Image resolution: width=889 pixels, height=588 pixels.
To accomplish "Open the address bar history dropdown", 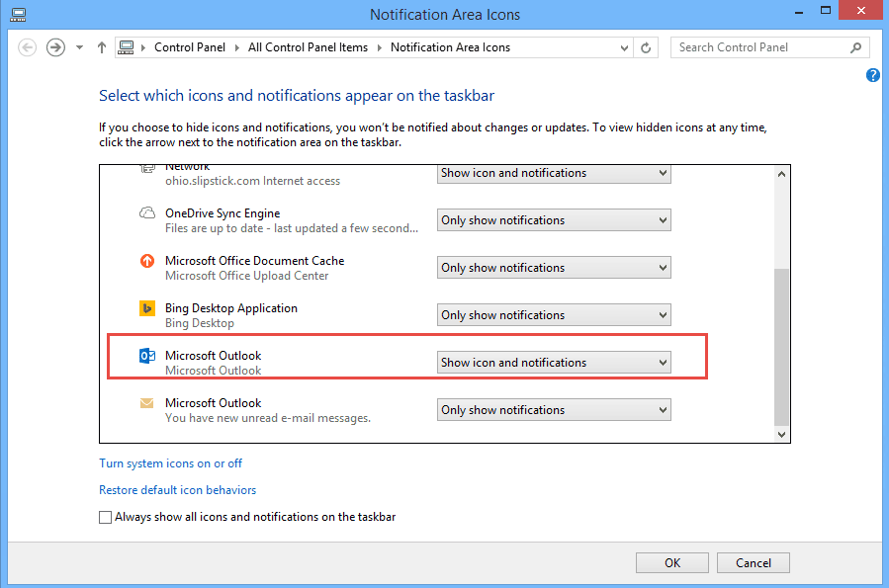I will [624, 48].
